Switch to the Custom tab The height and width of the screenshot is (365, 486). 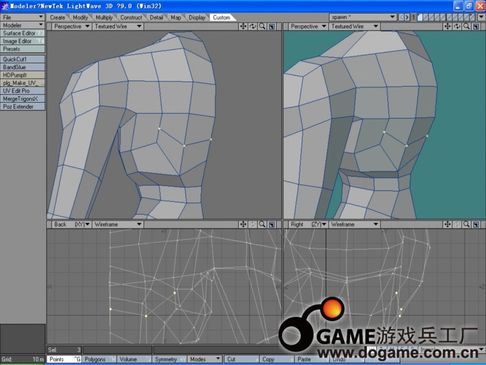click(x=222, y=17)
